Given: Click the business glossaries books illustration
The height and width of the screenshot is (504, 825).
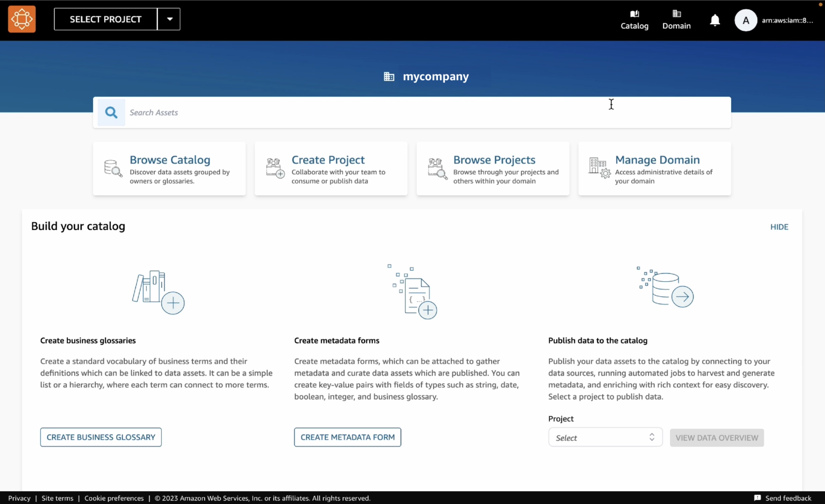Looking at the screenshot, I should [158, 292].
